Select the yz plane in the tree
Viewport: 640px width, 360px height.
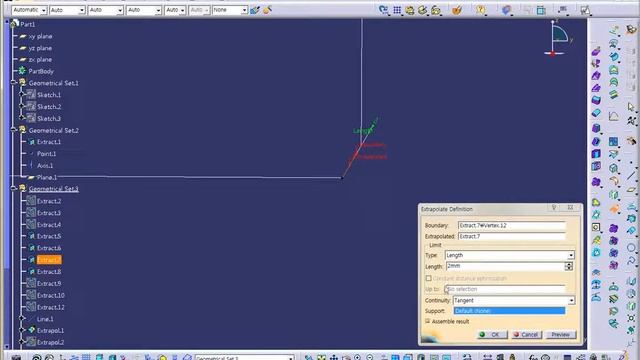click(x=40, y=48)
